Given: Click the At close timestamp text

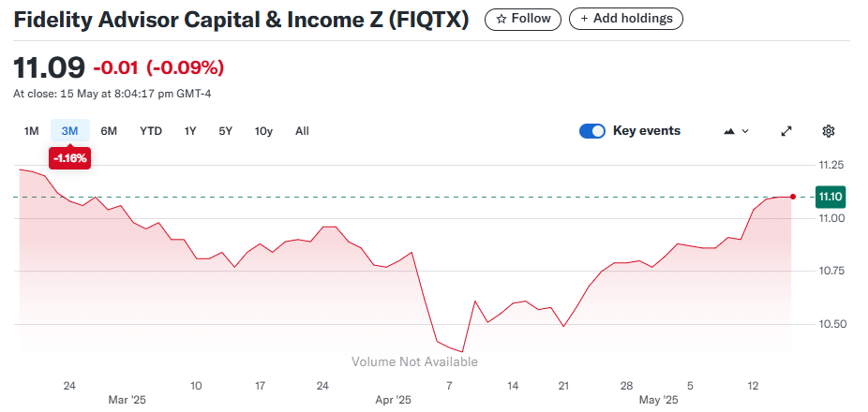Looking at the screenshot, I should tap(112, 94).
